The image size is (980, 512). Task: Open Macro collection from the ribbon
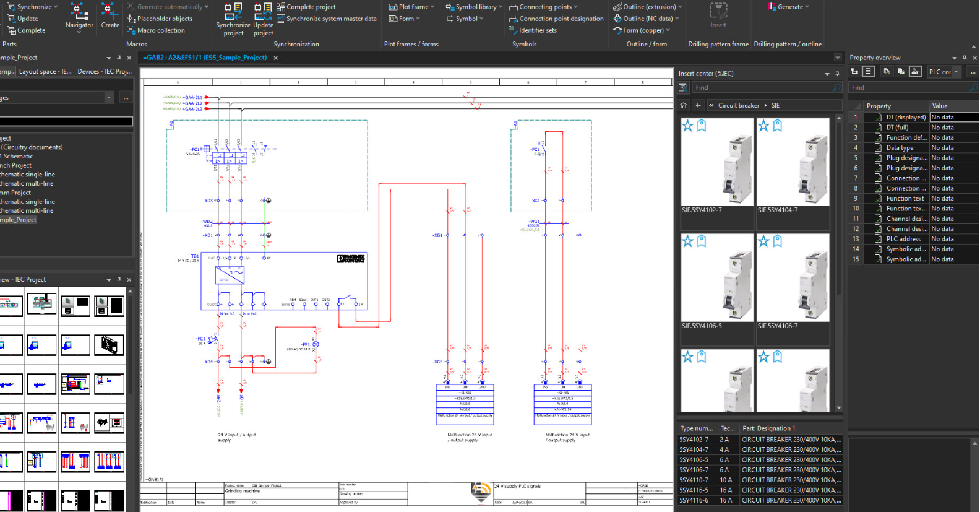click(160, 30)
